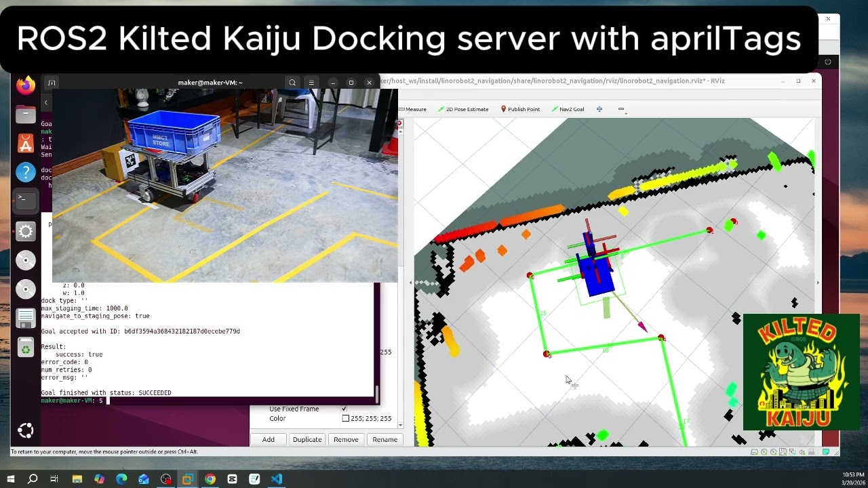Screen dimensions: 868x488
Task: Click the "Goal finished with status: SUCCEEDED" line
Action: click(x=106, y=392)
